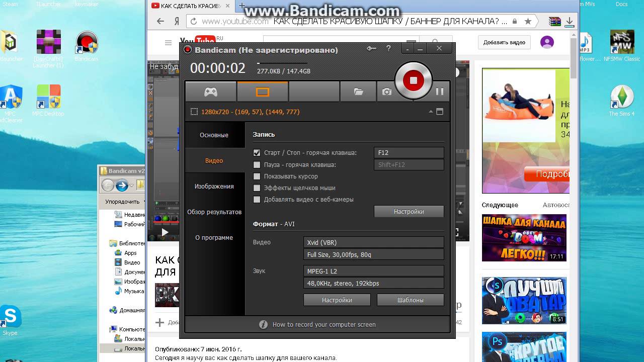Open ШАПКА ДЛЯ КАНАЛА ЛЕГКО video thumbnail
This screenshot has width=644, height=362.
tap(524, 238)
